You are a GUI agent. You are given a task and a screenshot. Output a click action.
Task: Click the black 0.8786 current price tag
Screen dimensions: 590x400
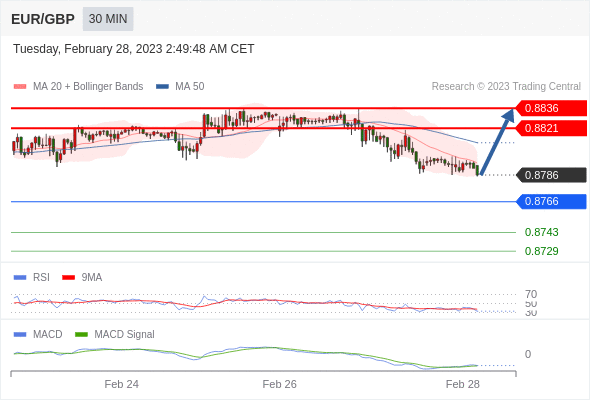tap(551, 175)
